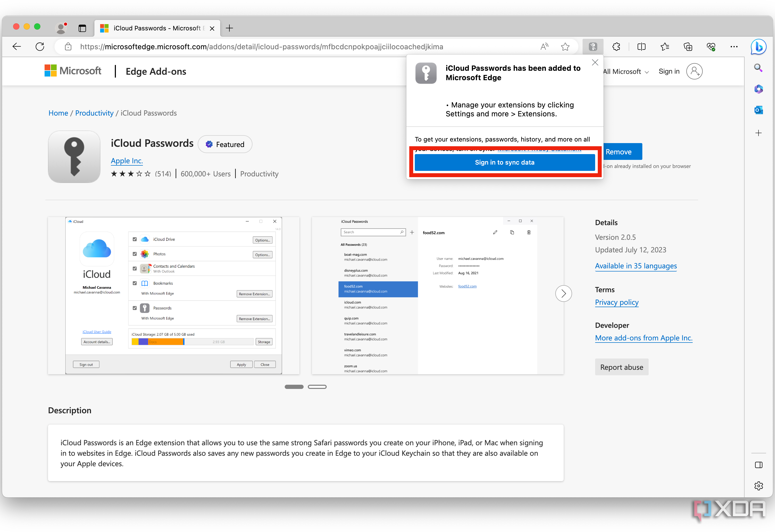The width and height of the screenshot is (775, 532).
Task: Select the iCloud Passwords browser tab
Action: click(157, 28)
